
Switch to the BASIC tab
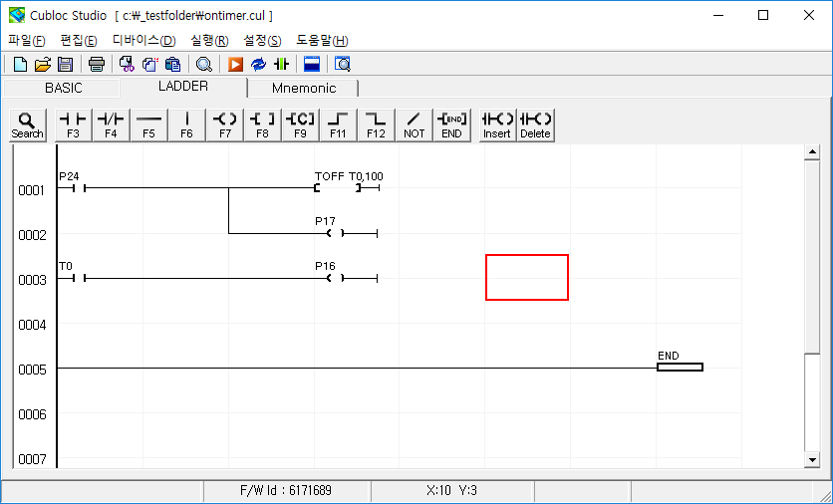click(64, 88)
